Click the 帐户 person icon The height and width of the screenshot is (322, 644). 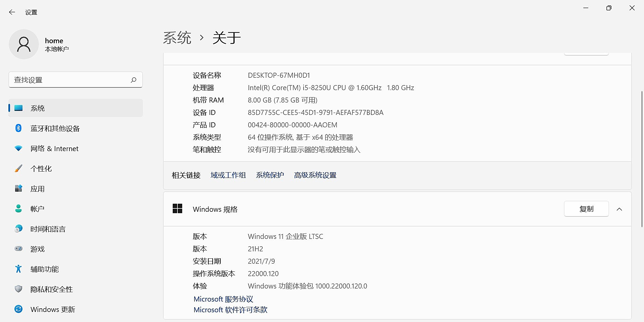18,208
